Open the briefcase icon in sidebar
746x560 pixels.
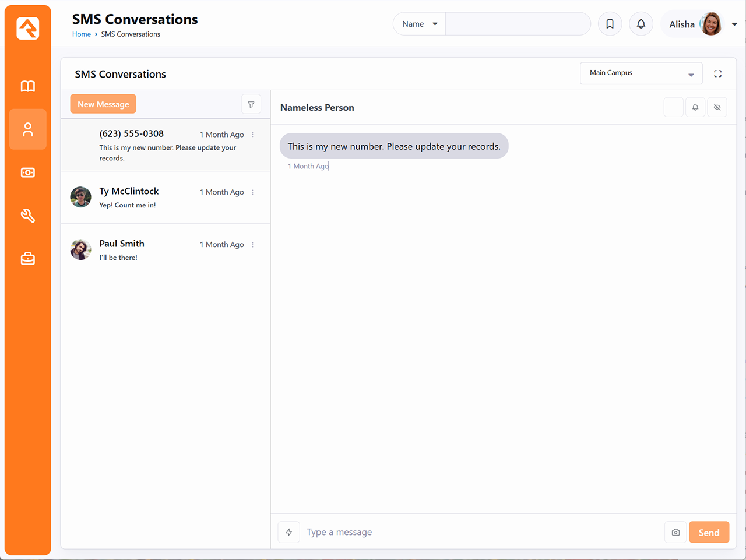[x=27, y=259]
